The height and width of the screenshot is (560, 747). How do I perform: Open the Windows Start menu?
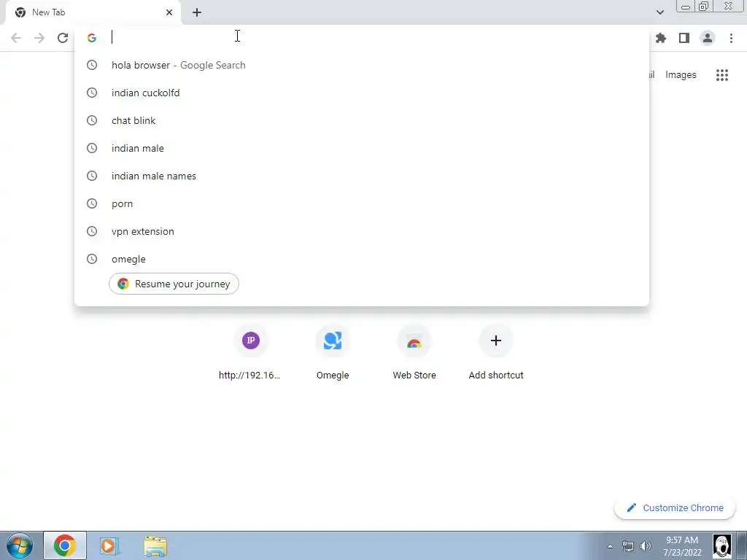click(x=20, y=545)
